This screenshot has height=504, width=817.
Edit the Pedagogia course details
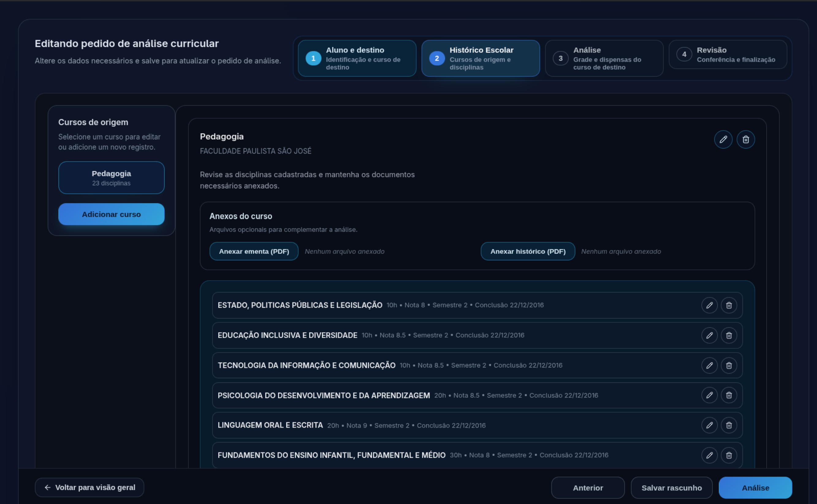click(x=723, y=139)
